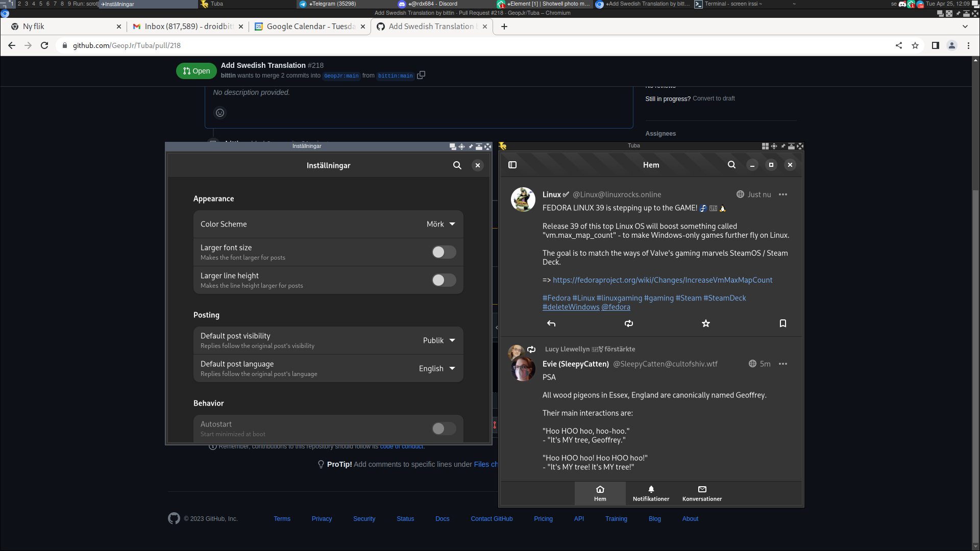Enable Larger line height setting

443,280
